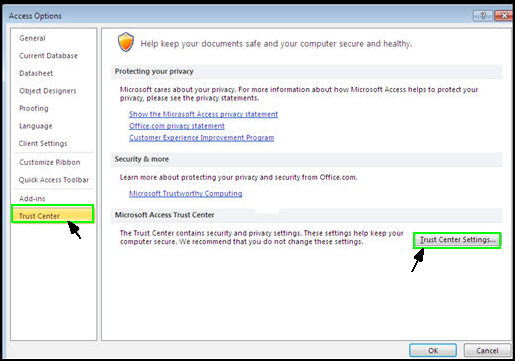Image resolution: width=515 pixels, height=361 pixels.
Task: Click the Trust Center Settings button
Action: point(457,240)
